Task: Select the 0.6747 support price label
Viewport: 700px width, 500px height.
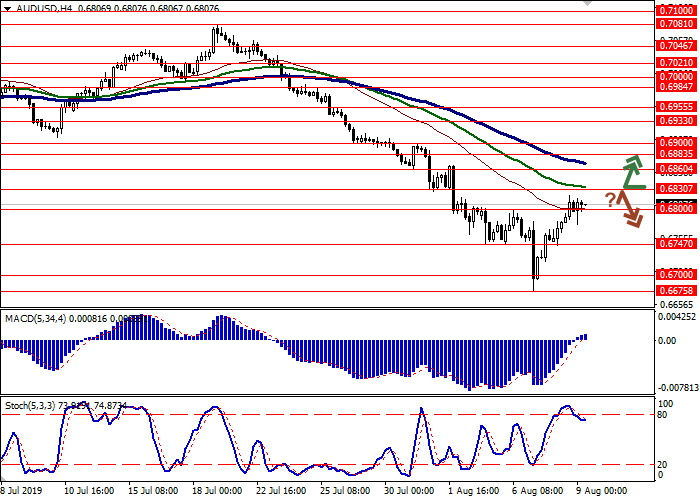Action: 674,243
